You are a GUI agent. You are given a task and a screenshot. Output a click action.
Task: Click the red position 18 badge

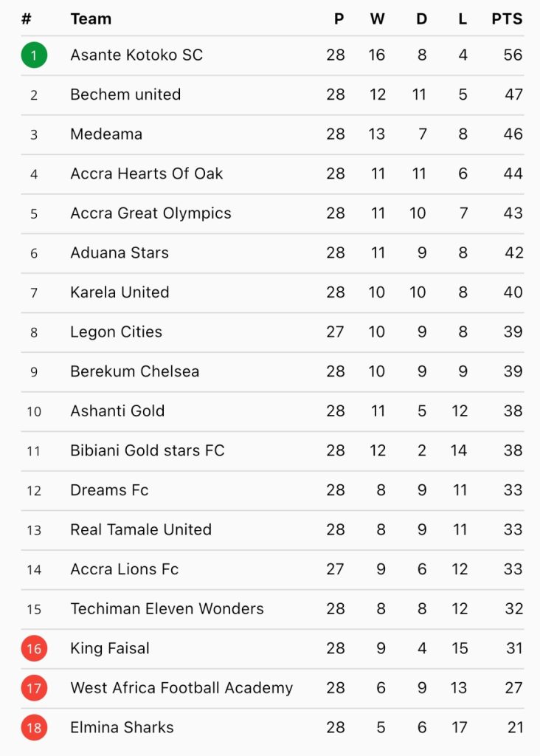34,727
